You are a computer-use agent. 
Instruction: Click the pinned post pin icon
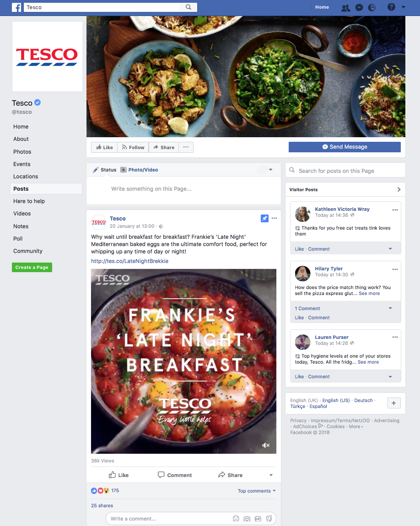coord(264,218)
